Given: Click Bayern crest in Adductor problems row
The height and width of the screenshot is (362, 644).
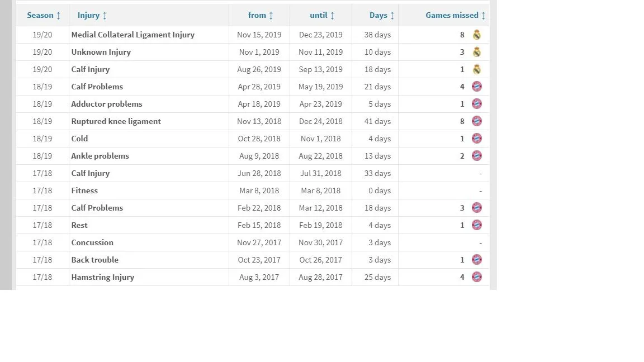Looking at the screenshot, I should 476,104.
